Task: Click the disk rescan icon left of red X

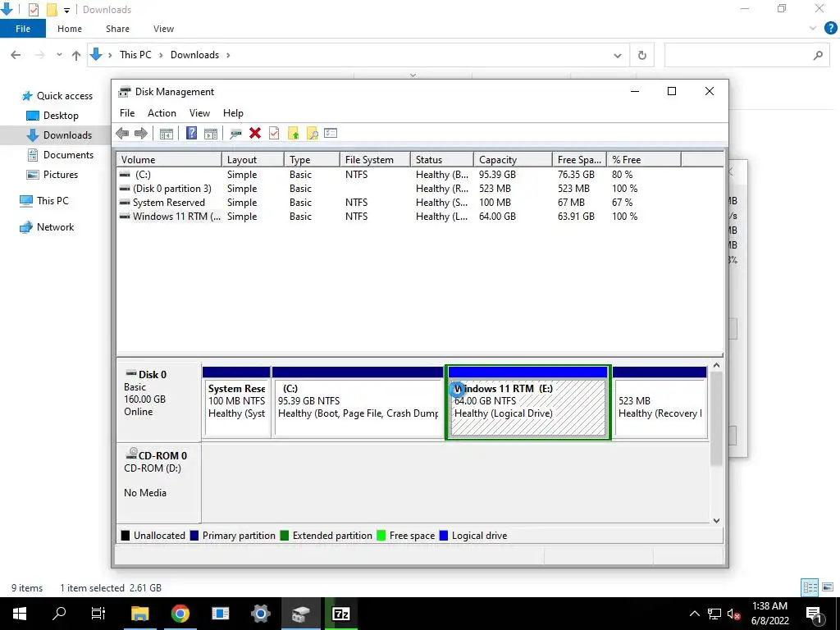Action: (x=235, y=134)
